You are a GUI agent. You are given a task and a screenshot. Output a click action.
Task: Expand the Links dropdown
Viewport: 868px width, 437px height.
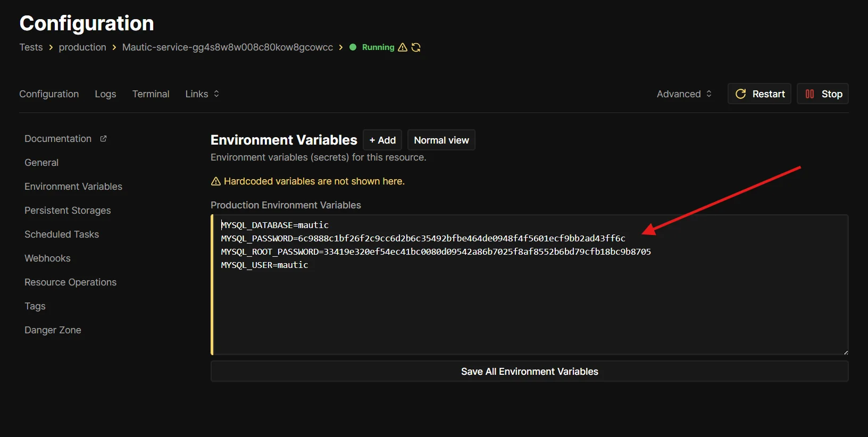tap(202, 94)
